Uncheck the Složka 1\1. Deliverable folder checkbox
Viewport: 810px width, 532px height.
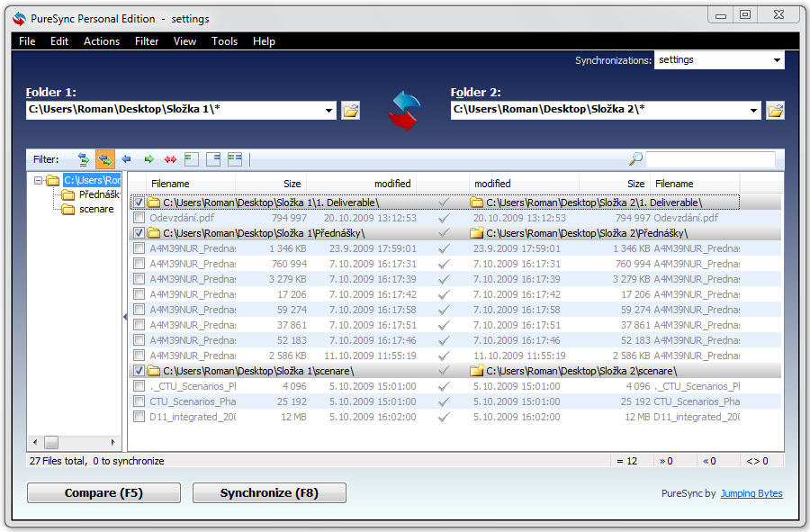point(139,203)
